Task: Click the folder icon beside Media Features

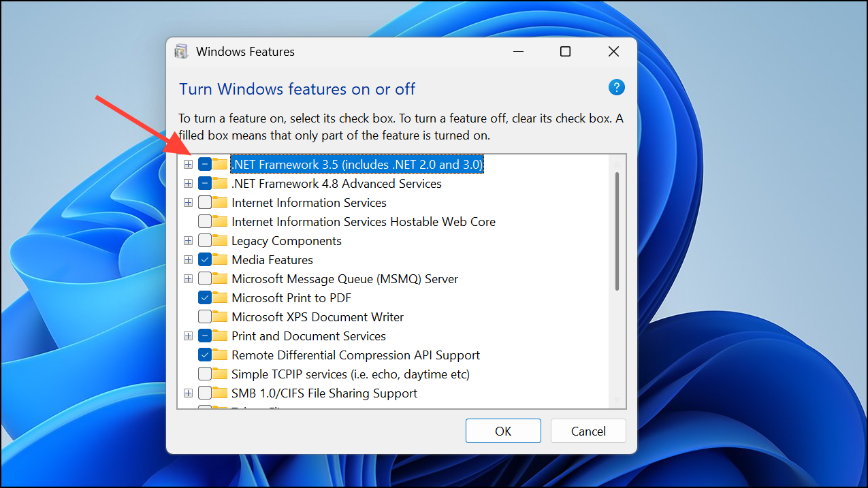Action: pos(220,259)
